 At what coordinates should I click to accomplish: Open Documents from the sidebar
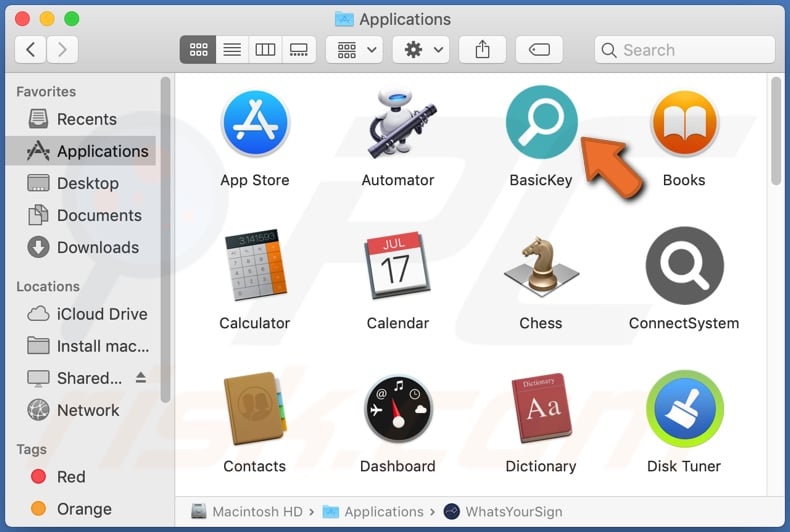tap(81, 216)
